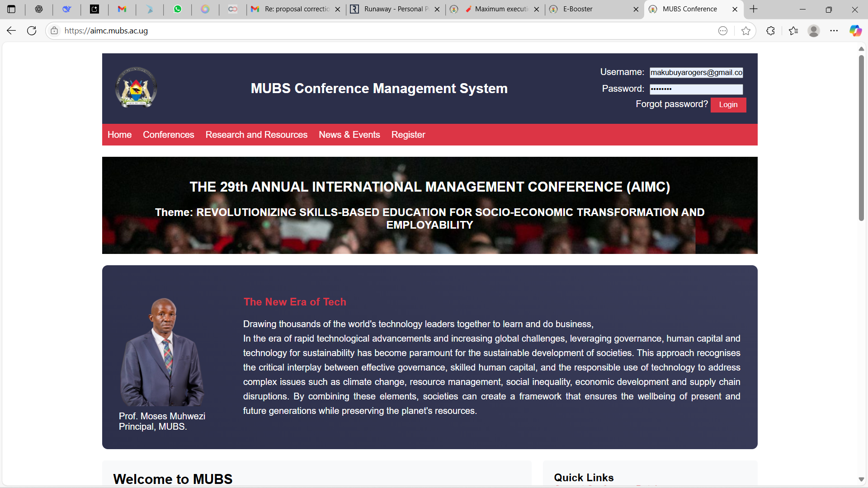Click the address bar circular dots icon

point(723,31)
